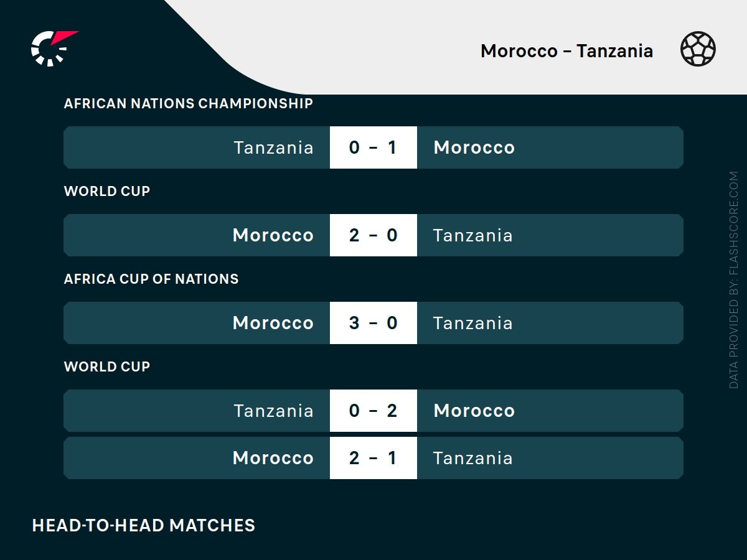
Task: Select Tanzania in the 2-1 match row
Action: tap(472, 458)
